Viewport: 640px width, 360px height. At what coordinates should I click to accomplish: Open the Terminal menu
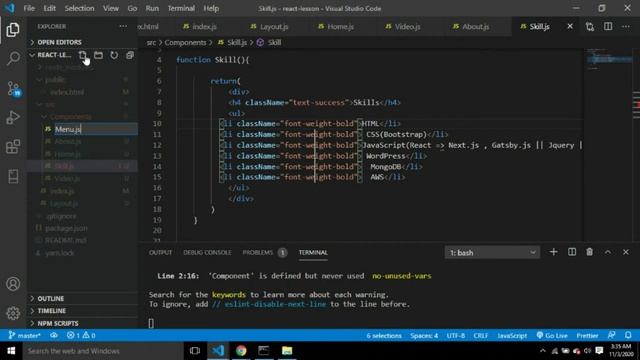coord(181,8)
